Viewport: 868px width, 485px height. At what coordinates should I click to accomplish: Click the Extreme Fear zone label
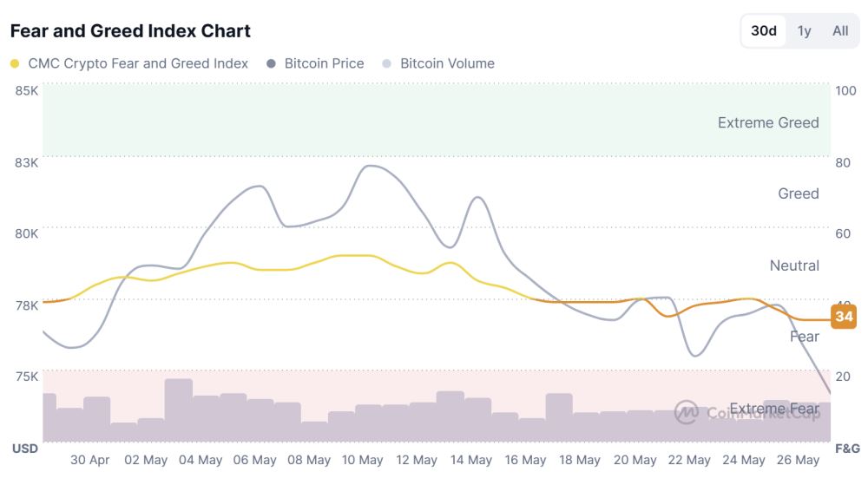click(x=774, y=409)
